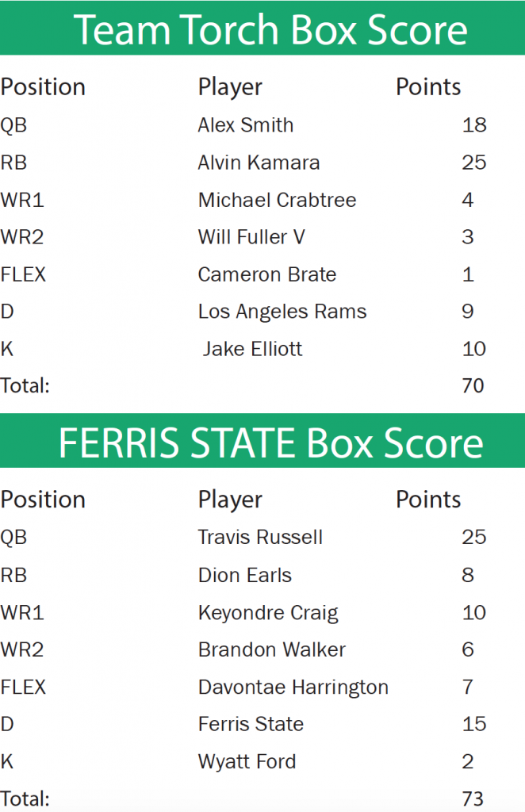Click Ferris State defense's 15 points value
The width and height of the screenshot is (525, 812).
[473, 724]
